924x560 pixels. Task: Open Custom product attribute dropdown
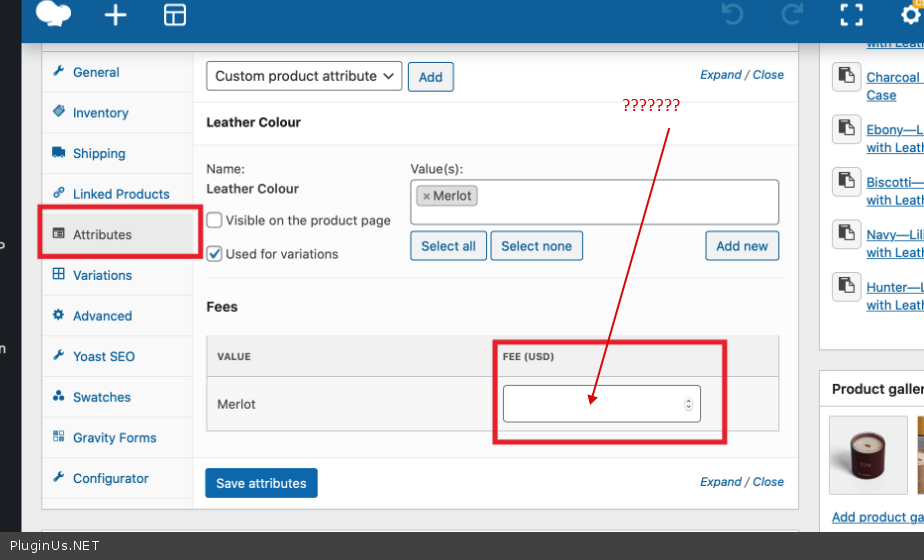click(x=304, y=76)
